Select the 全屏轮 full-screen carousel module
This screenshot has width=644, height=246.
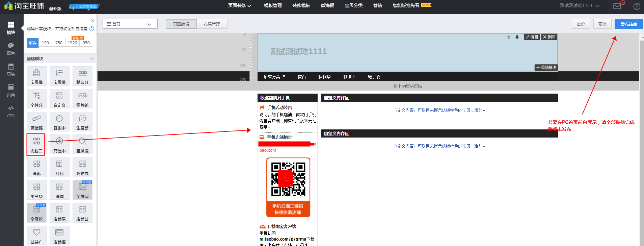pos(36,213)
